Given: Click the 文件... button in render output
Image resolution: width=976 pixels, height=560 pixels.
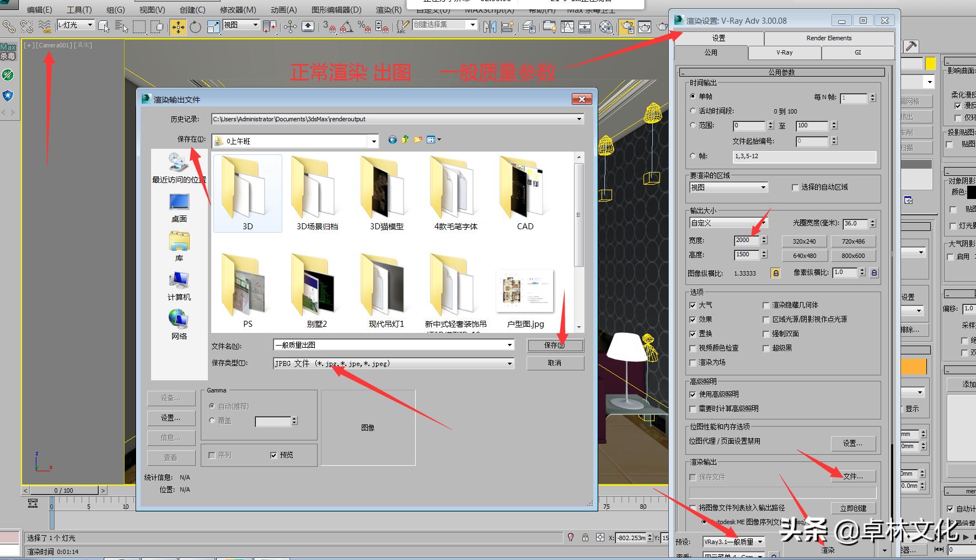Looking at the screenshot, I should tap(853, 476).
